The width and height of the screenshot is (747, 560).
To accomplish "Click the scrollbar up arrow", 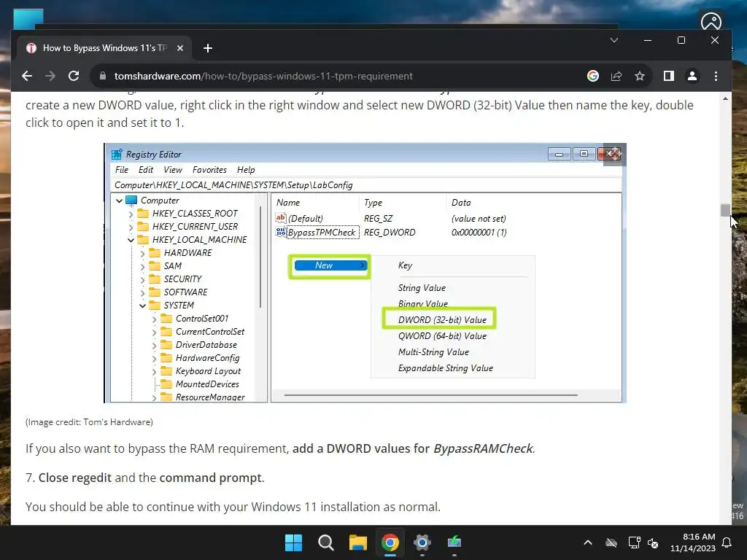I will 725,98.
